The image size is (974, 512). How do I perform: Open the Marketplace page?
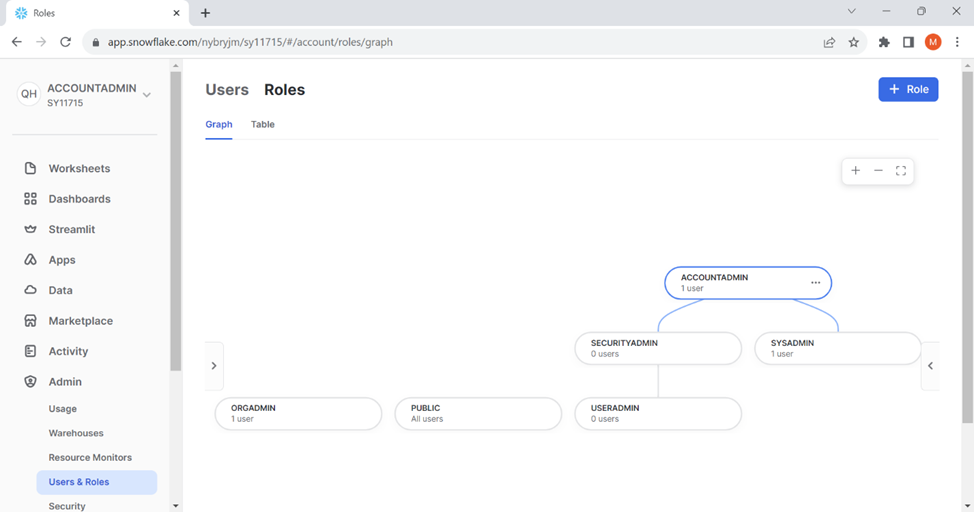pyautogui.click(x=80, y=321)
